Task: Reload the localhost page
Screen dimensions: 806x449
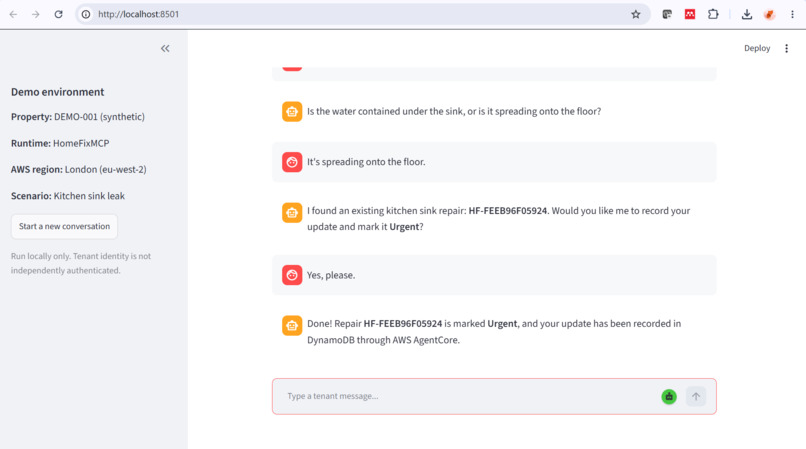Action: tap(59, 14)
